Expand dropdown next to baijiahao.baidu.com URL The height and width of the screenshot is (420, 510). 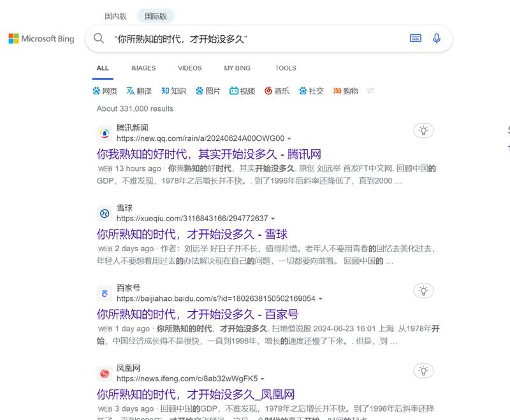coord(321,299)
